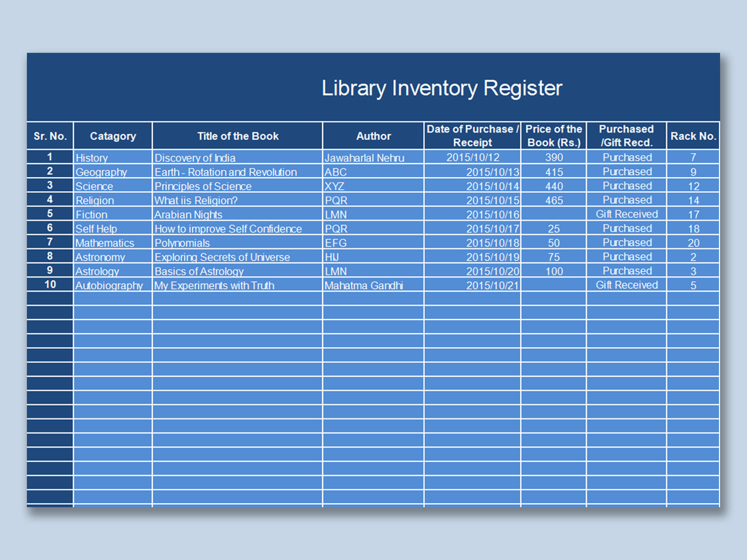Select Exploring Secrets of Universe cell
747x560 pixels.
point(238,257)
